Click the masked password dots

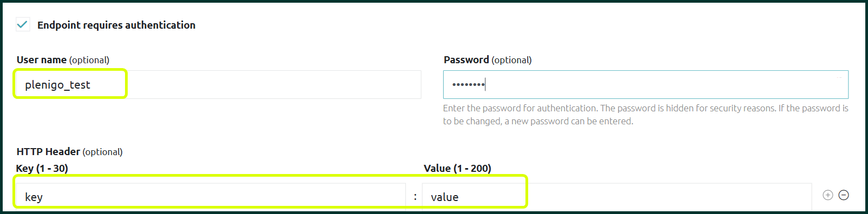[x=469, y=84]
